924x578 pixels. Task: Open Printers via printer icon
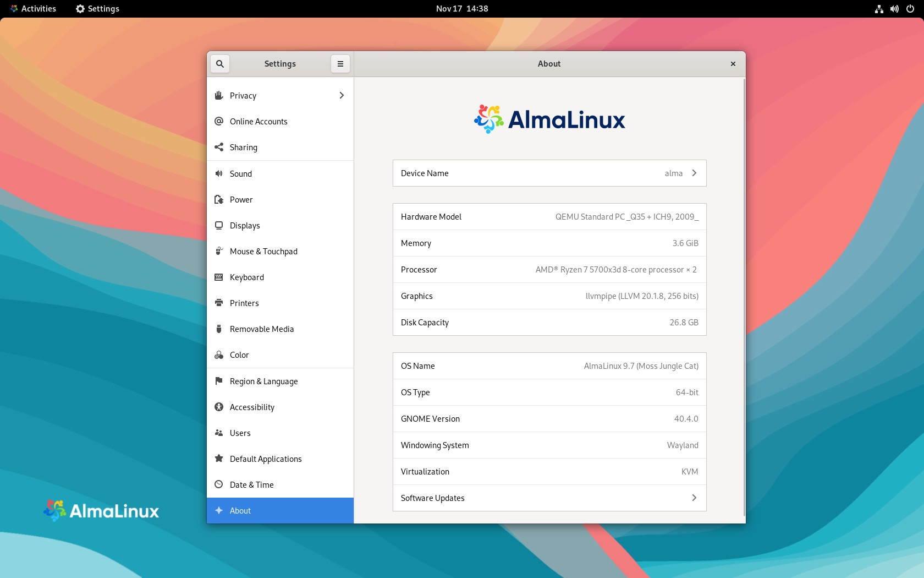coord(219,303)
